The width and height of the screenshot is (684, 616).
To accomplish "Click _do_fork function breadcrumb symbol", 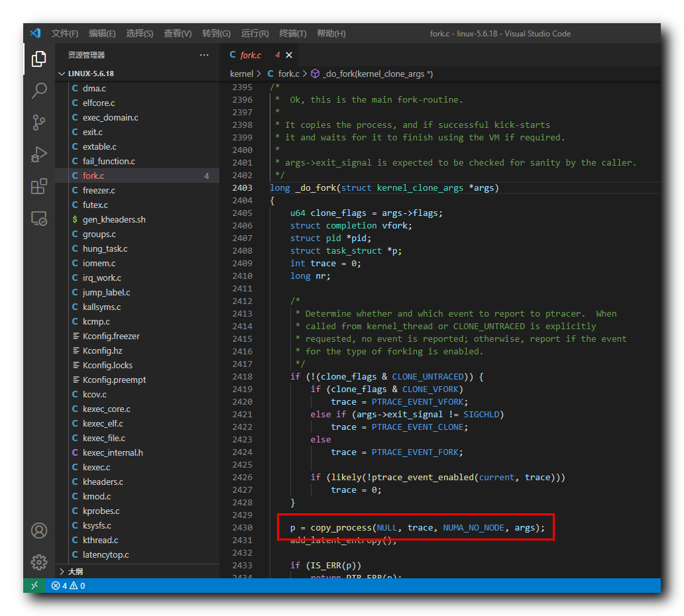I will point(372,74).
